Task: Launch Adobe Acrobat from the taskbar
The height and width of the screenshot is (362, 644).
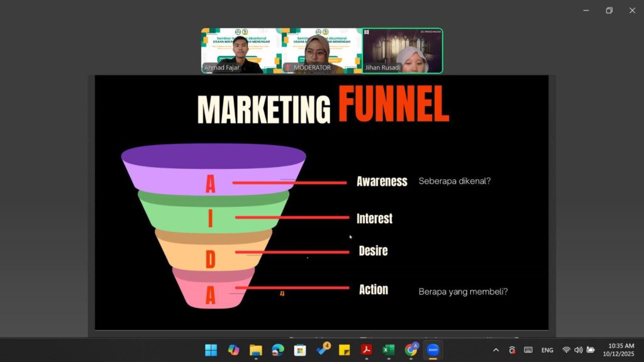Action: tap(367, 350)
